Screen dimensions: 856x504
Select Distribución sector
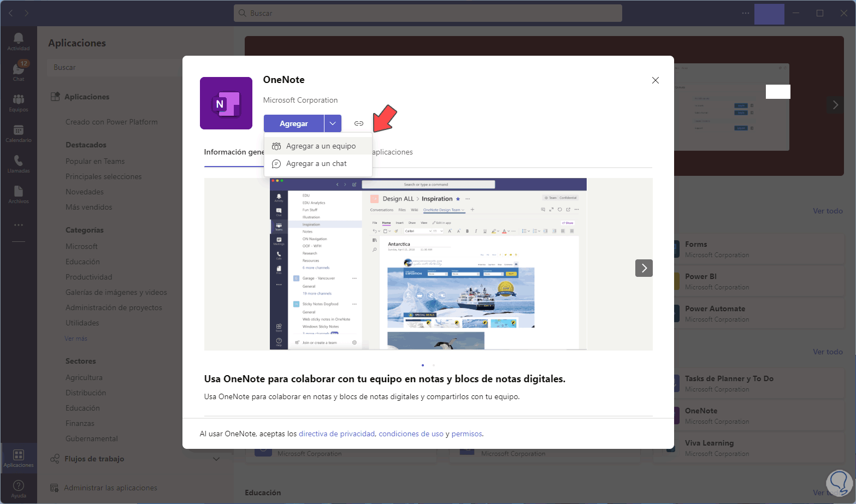[x=86, y=393]
